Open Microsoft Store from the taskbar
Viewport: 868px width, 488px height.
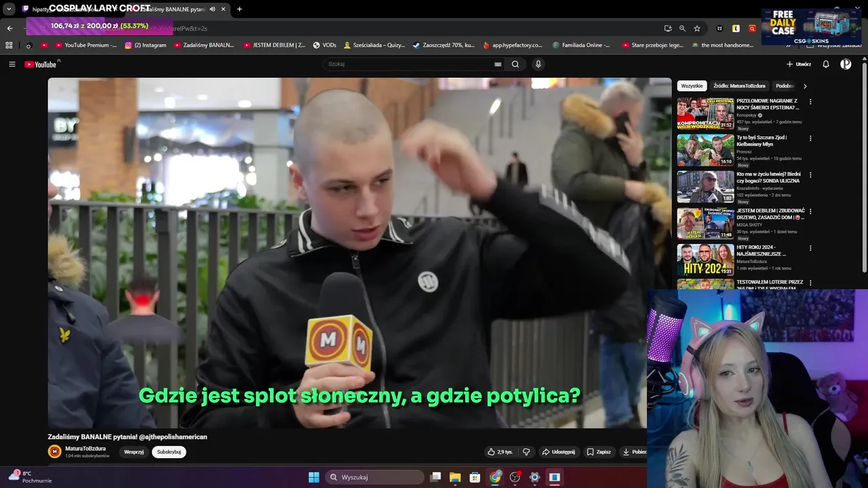pyautogui.click(x=475, y=477)
